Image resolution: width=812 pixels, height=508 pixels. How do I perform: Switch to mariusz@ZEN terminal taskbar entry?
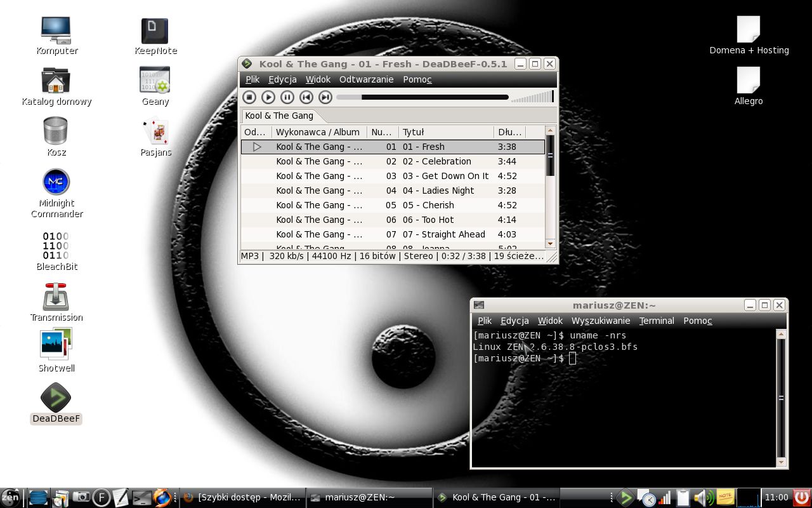(x=369, y=497)
